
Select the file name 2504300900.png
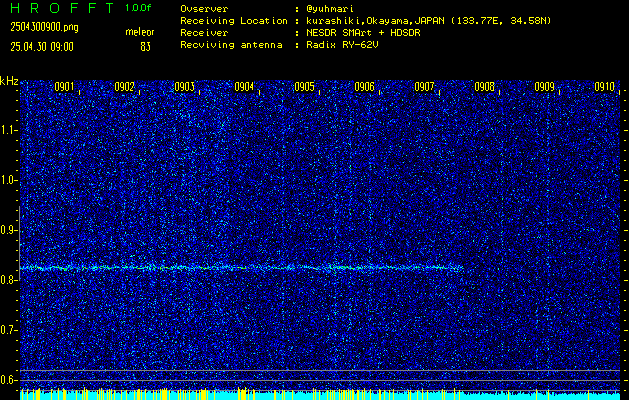[44, 27]
